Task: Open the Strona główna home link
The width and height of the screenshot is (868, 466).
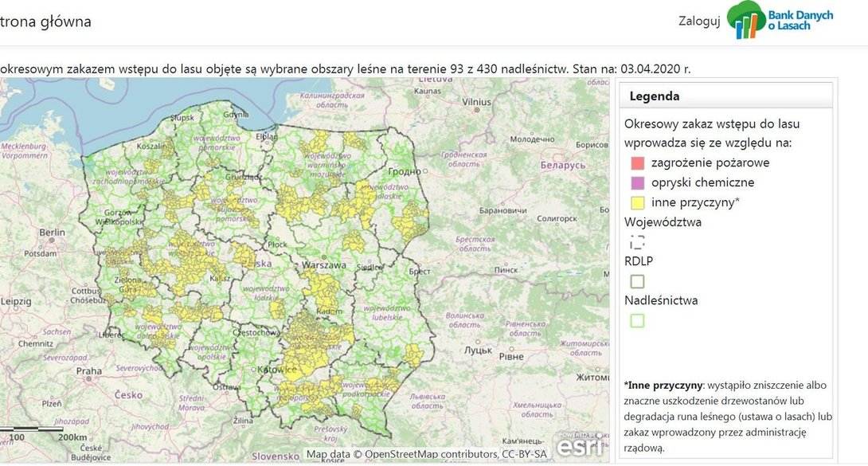Action: pyautogui.click(x=45, y=22)
